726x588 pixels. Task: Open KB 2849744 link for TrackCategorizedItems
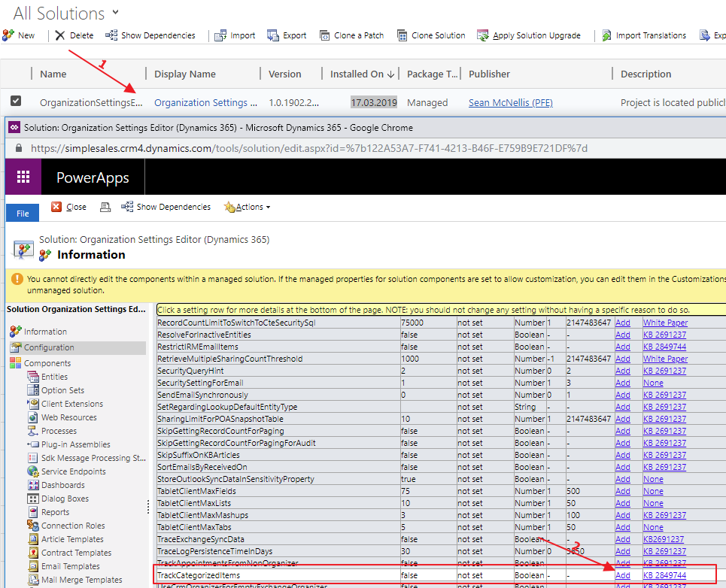[664, 575]
